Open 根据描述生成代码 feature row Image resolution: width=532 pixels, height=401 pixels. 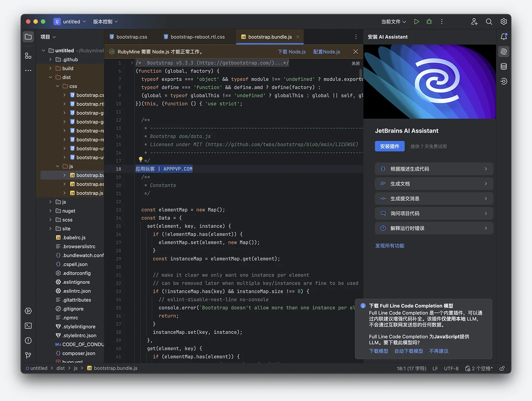(x=434, y=169)
